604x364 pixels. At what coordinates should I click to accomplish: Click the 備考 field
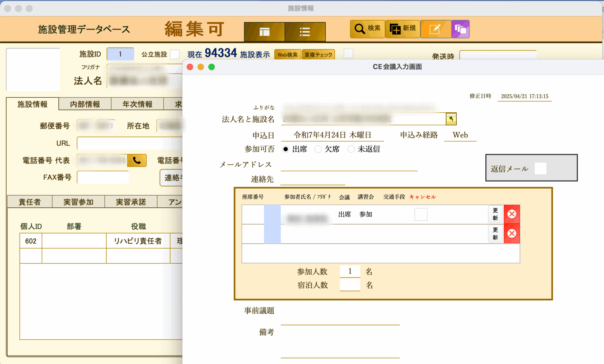(340, 342)
